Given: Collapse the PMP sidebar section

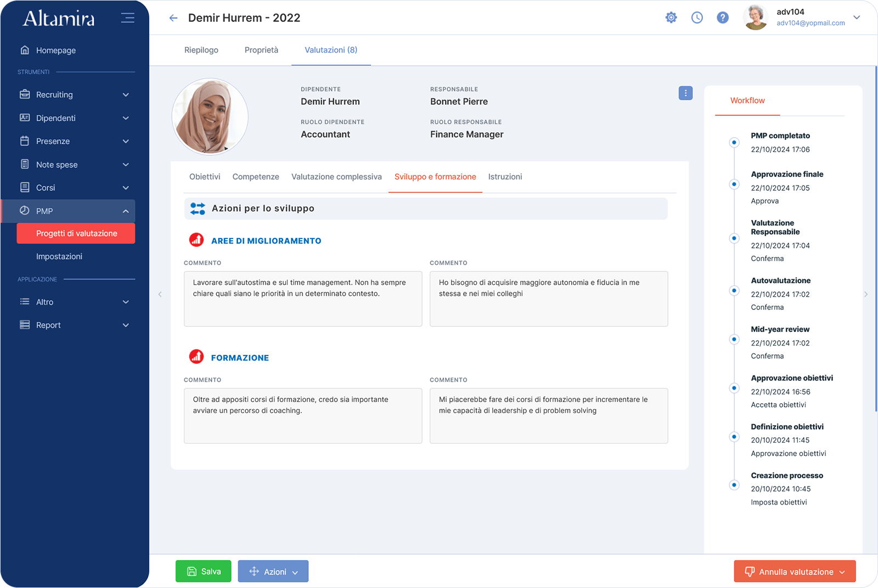Looking at the screenshot, I should (x=125, y=211).
